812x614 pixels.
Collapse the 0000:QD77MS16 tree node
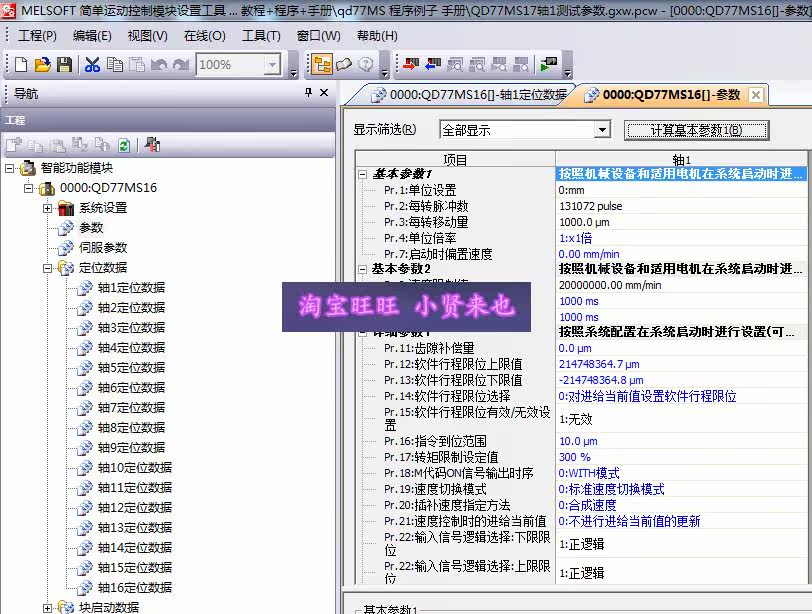pyautogui.click(x=28, y=188)
